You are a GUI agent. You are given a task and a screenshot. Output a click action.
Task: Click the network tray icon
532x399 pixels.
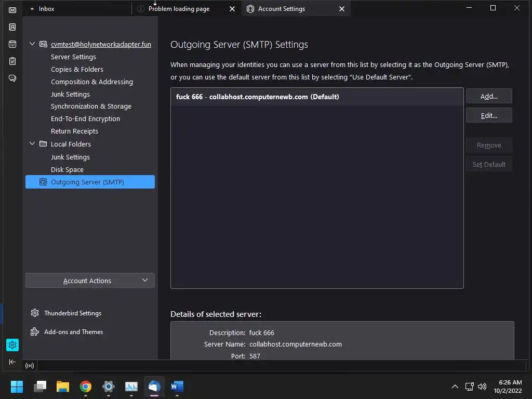tap(469, 387)
